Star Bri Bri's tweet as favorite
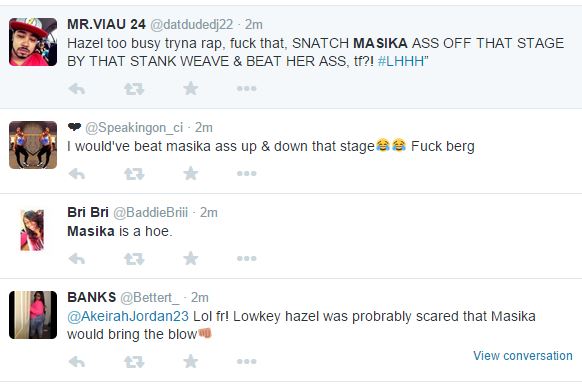The image size is (582, 391). pos(191,258)
